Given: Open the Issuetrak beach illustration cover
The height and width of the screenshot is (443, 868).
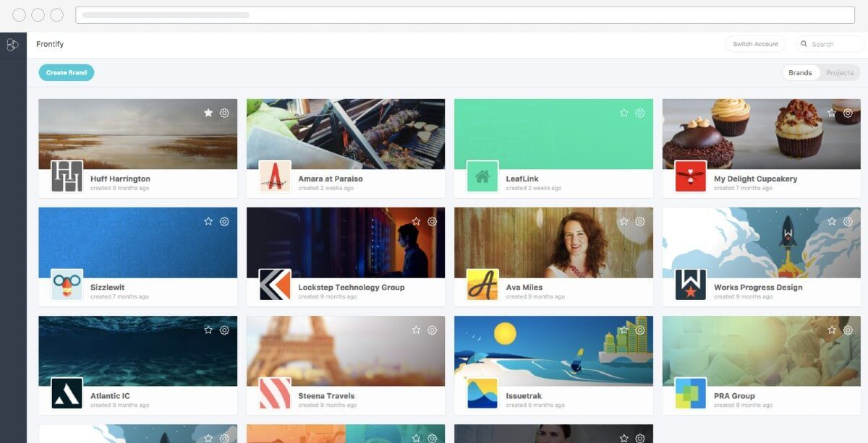Looking at the screenshot, I should coord(553,351).
